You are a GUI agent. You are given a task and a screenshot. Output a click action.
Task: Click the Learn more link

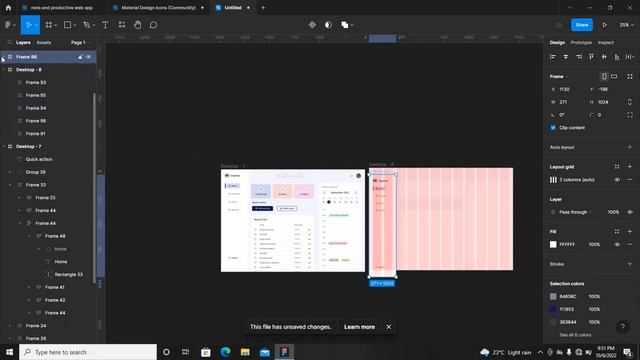(x=359, y=327)
